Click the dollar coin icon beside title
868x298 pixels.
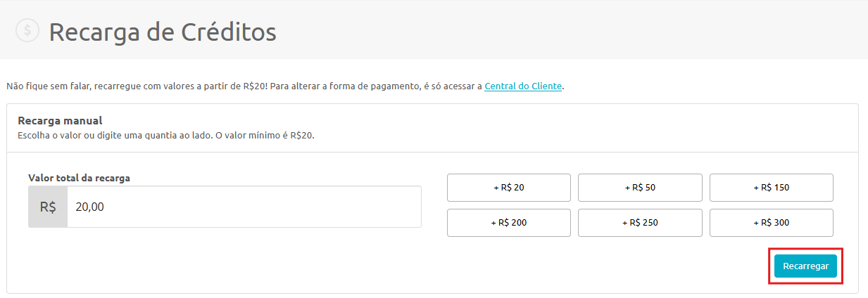27,30
